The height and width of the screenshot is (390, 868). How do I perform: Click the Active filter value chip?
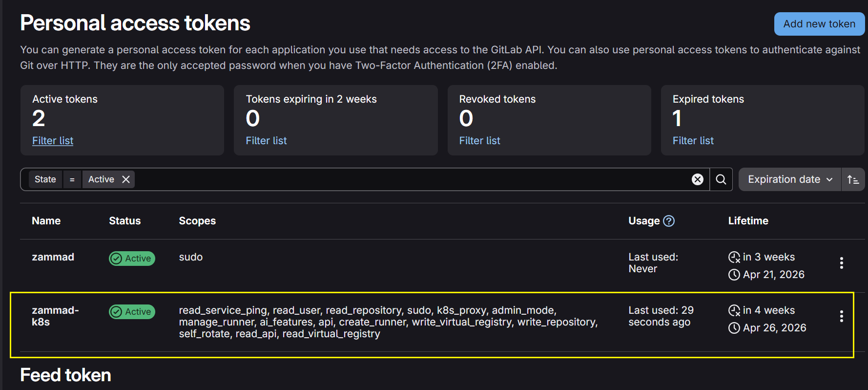(x=101, y=179)
